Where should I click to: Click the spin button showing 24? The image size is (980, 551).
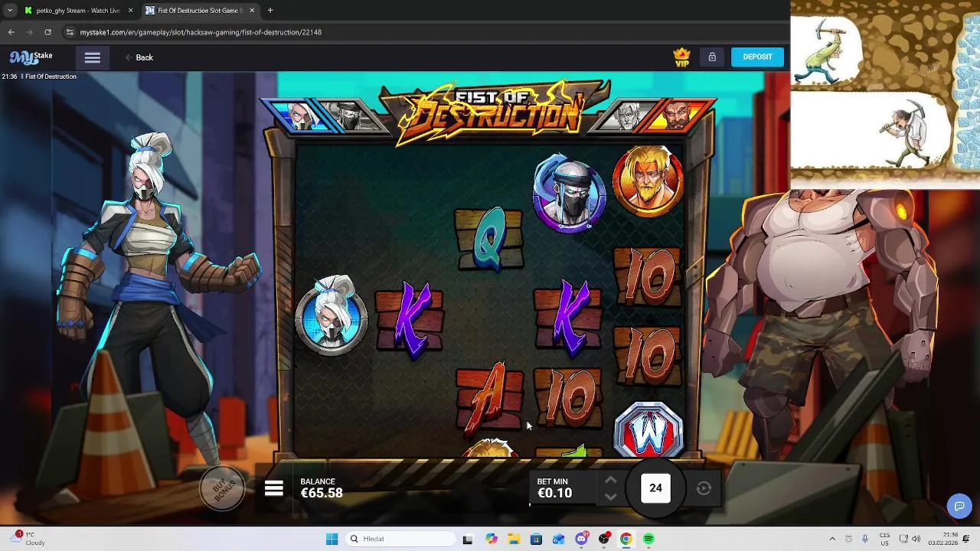[x=655, y=487]
